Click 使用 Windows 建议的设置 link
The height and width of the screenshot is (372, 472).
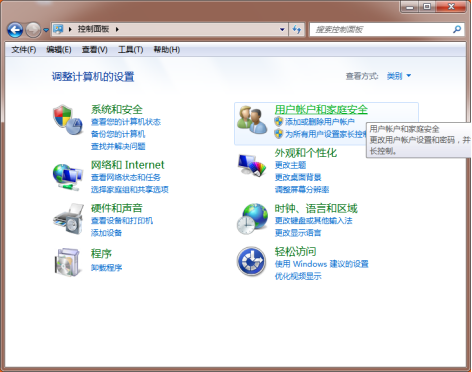321,264
